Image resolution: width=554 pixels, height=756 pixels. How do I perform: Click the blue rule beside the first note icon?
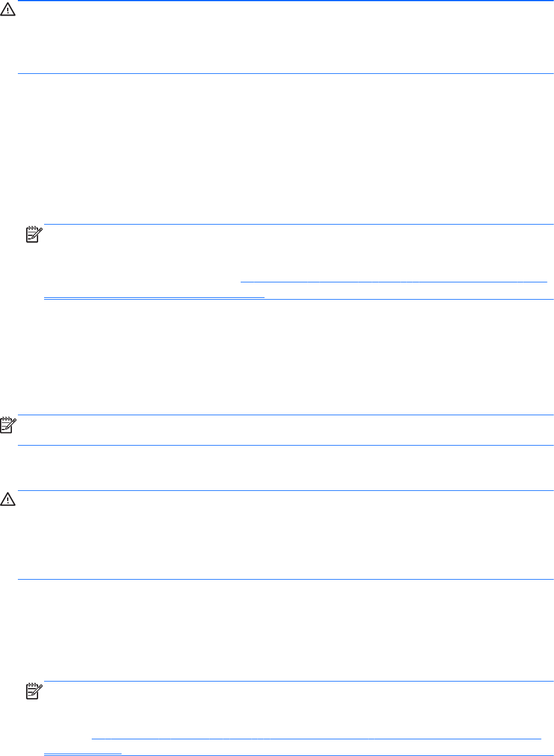[x=298, y=225]
